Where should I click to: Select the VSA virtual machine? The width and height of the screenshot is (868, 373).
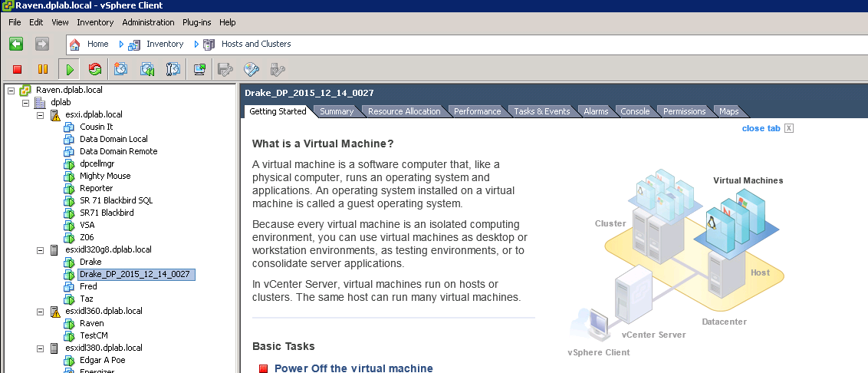[87, 225]
